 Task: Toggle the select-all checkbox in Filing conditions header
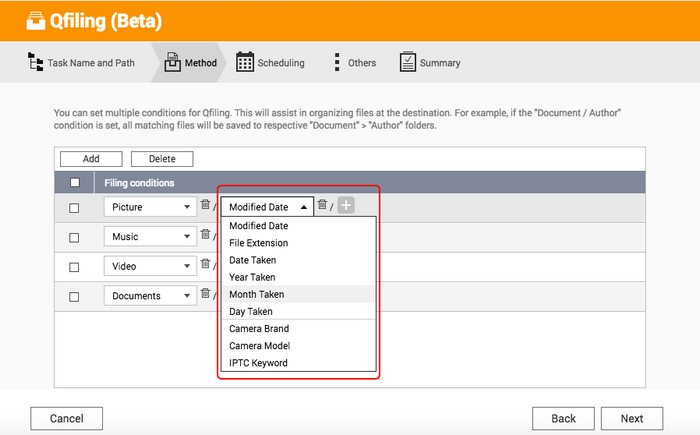pyautogui.click(x=75, y=182)
